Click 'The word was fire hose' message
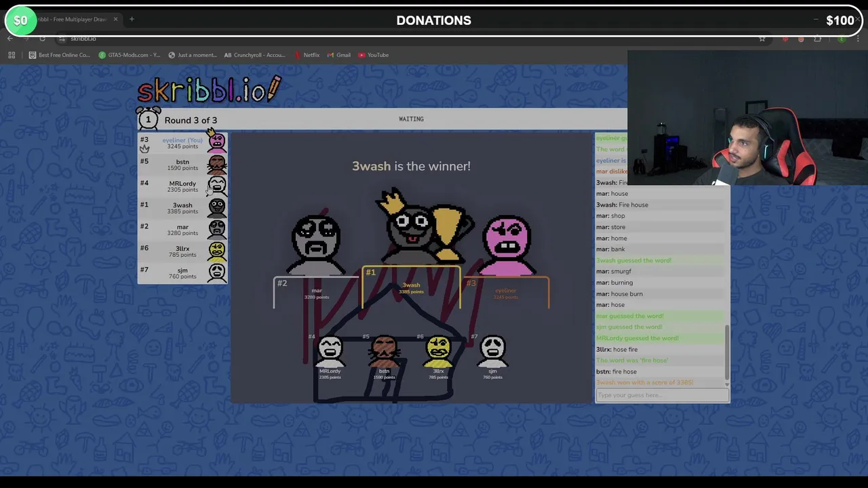Screen dimensions: 868x488 click(x=632, y=361)
